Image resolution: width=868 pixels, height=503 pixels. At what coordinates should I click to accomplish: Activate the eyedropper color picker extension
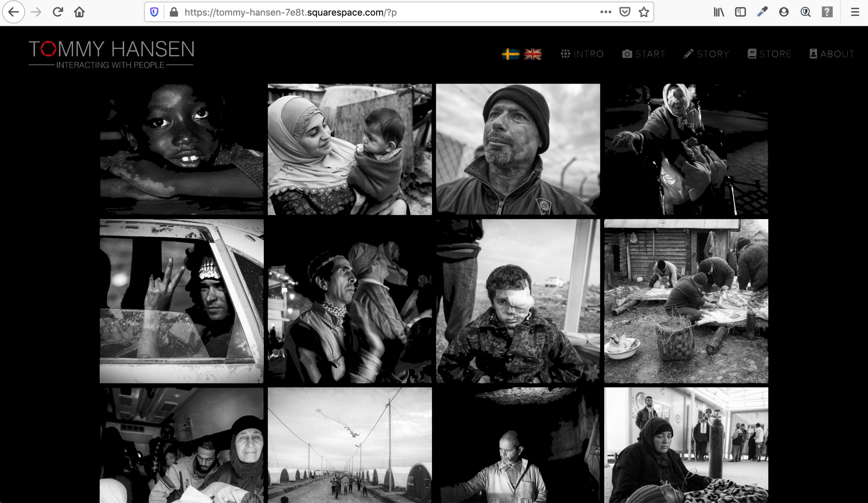762,12
